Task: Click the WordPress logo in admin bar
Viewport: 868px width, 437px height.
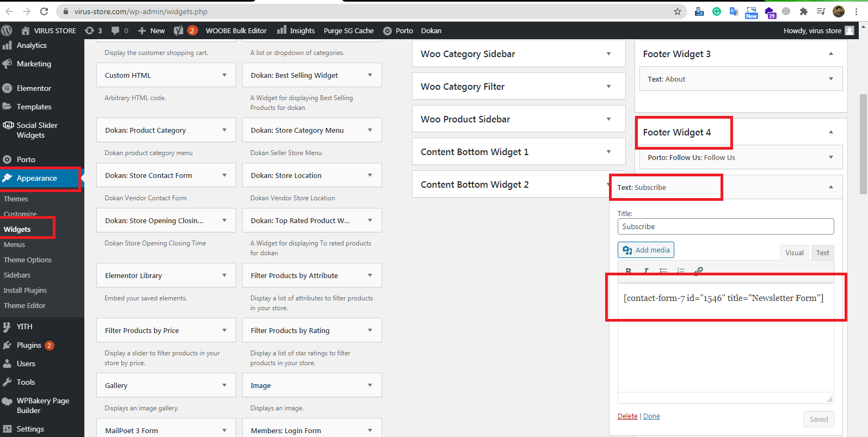Action: pyautogui.click(x=7, y=30)
